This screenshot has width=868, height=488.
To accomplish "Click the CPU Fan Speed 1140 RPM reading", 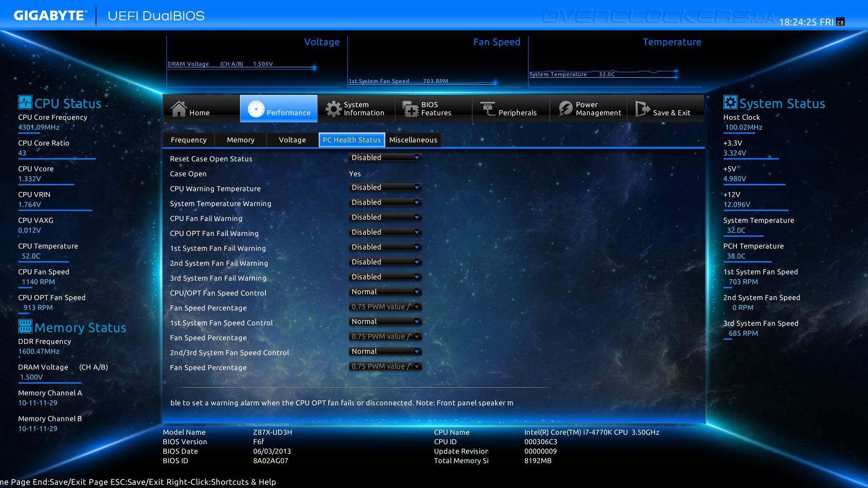I will pos(38,282).
